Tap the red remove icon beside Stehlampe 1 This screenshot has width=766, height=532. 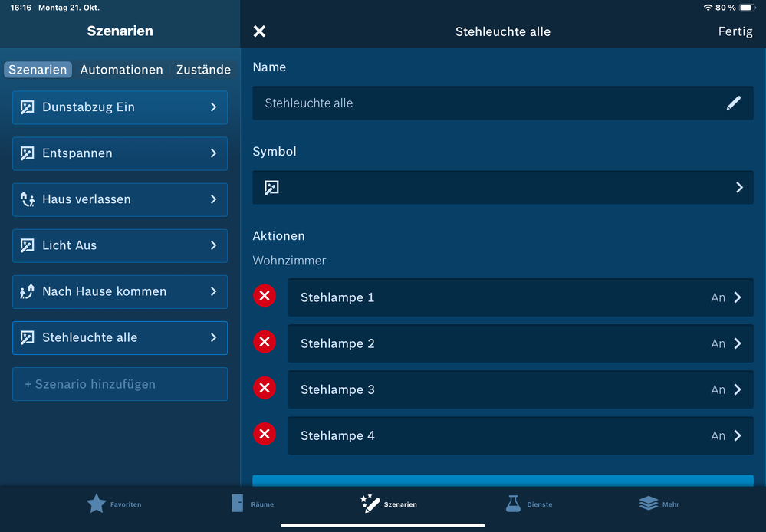(265, 297)
